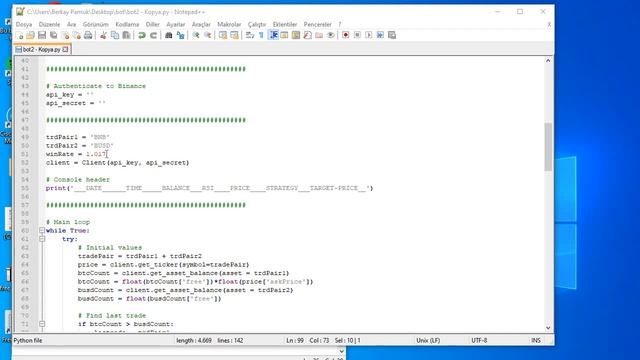Create a new file from the toolbar
Screen dimensions: 640x360
[x=19, y=36]
